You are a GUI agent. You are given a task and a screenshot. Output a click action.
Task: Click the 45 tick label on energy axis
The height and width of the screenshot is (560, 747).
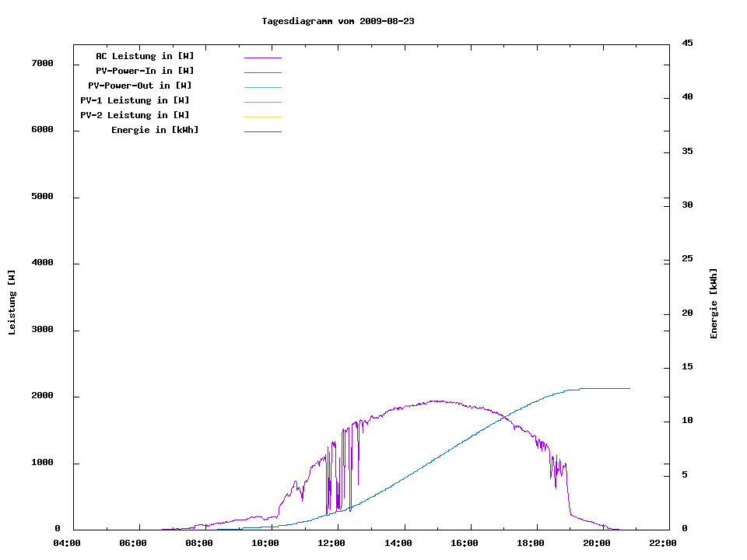click(x=687, y=43)
